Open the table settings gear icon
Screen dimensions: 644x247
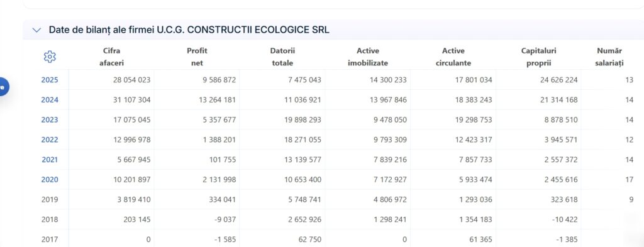[50, 57]
